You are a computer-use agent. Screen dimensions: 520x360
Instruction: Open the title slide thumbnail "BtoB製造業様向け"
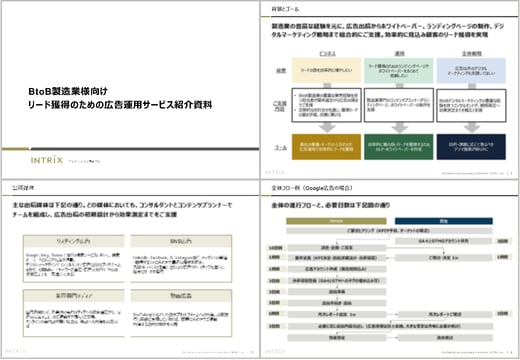(130, 90)
